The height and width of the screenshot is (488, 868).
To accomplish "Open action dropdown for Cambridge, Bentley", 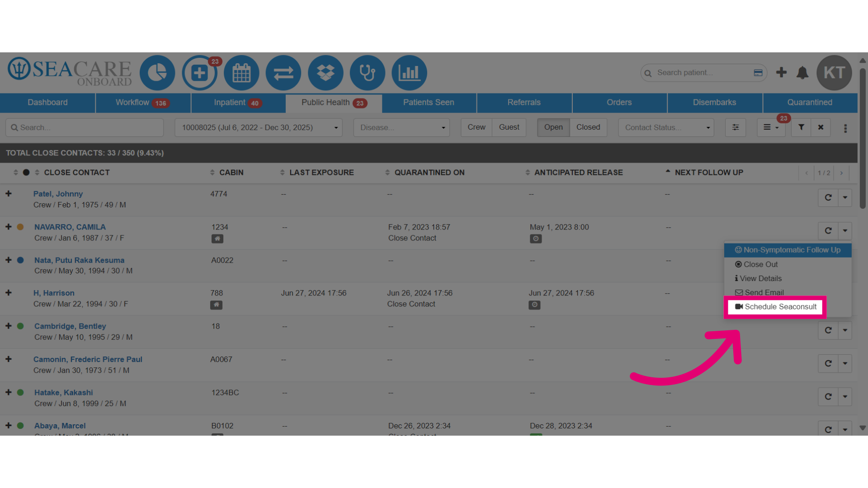I will (x=845, y=330).
